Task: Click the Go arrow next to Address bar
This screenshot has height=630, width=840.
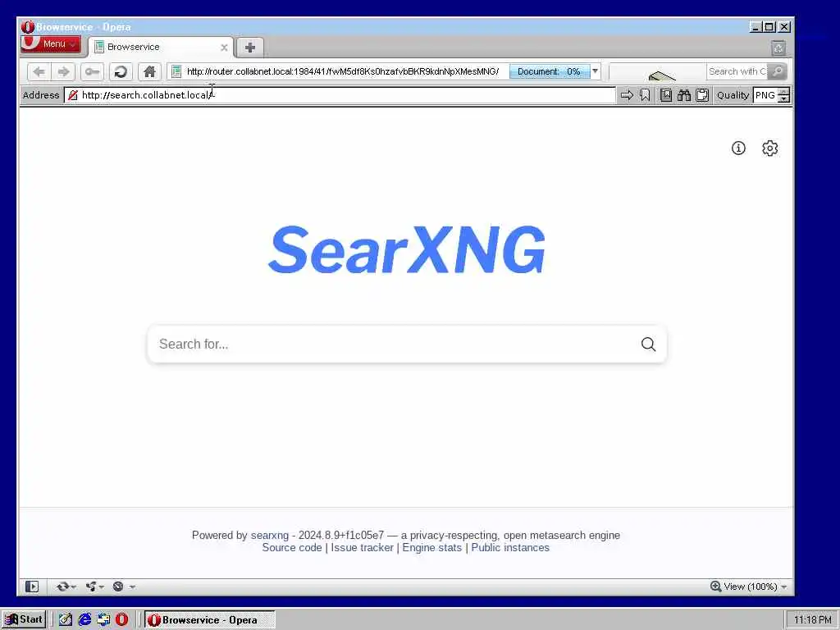Action: (x=626, y=95)
